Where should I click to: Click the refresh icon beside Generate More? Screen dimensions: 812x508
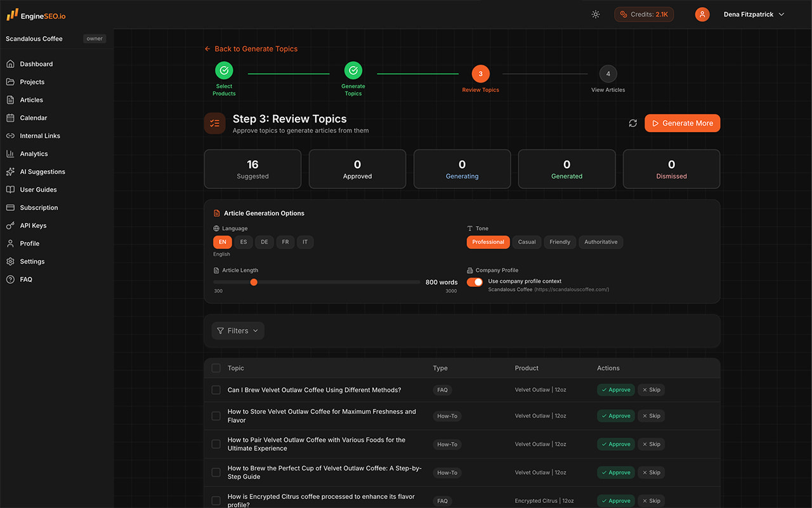(632, 123)
